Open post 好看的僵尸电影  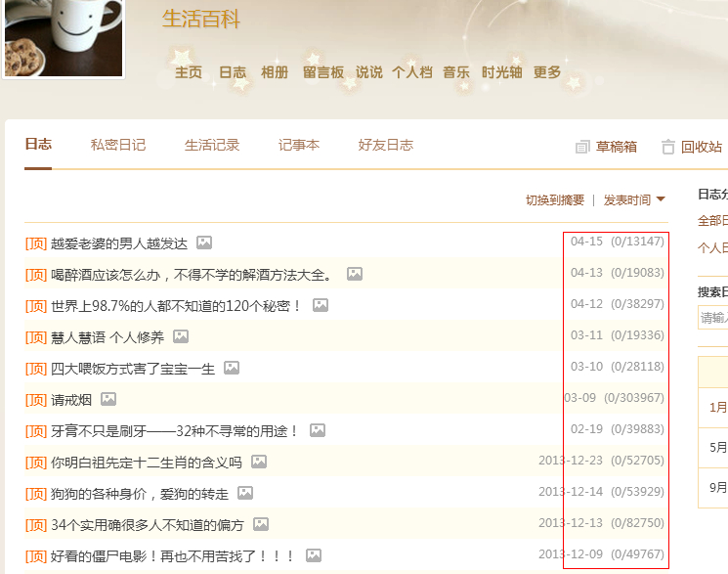pyautogui.click(x=172, y=555)
